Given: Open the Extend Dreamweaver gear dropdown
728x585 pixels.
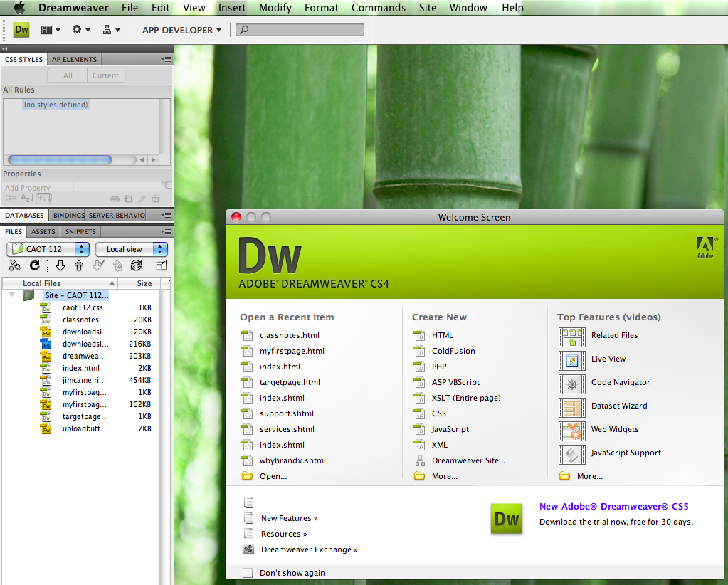Looking at the screenshot, I should click(x=81, y=30).
